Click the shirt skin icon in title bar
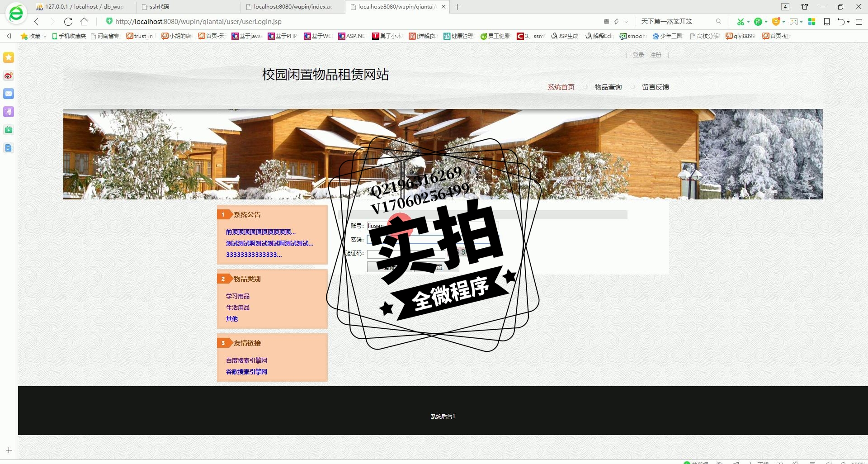868x464 pixels. (805, 7)
